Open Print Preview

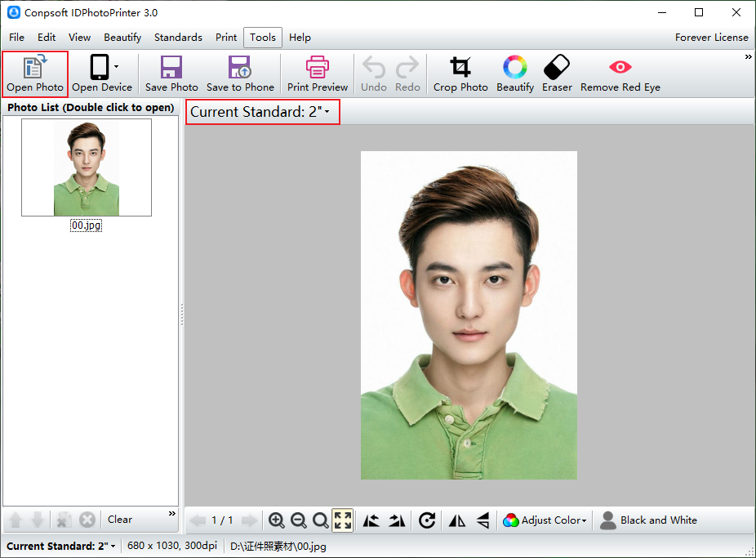click(318, 74)
